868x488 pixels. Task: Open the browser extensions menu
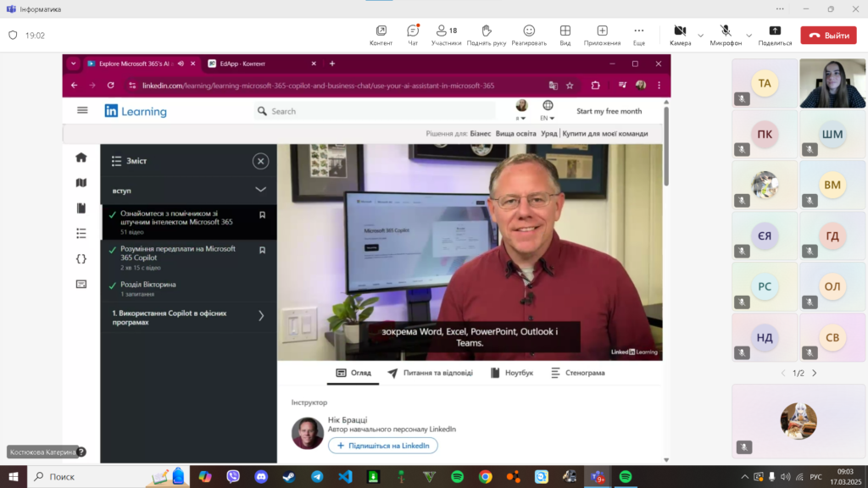596,86
